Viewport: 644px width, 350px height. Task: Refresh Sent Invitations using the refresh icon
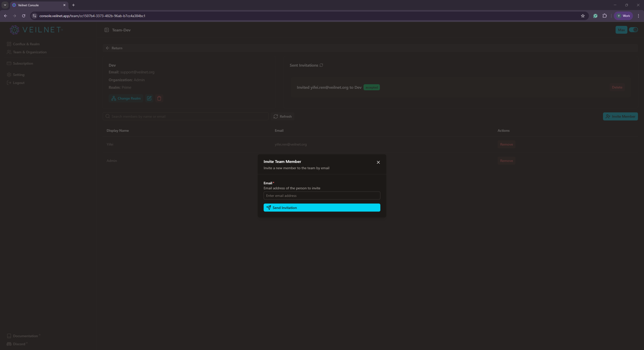321,65
